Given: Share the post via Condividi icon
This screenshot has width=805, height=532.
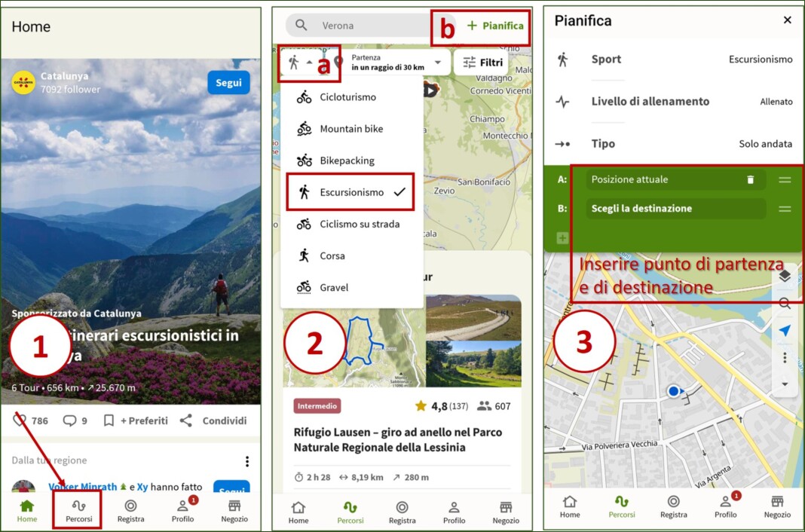Looking at the screenshot, I should click(x=186, y=420).
